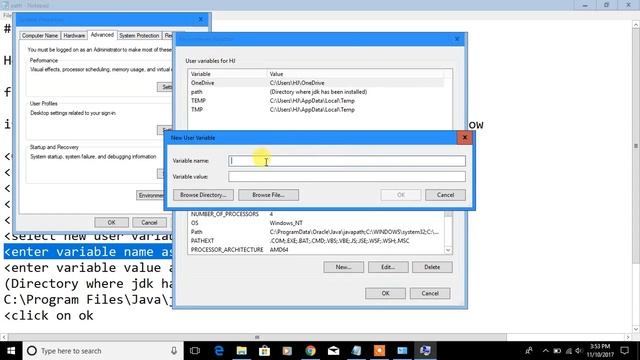
Task: Click the Notepad vertical scrollbar thumb
Action: [636, 146]
